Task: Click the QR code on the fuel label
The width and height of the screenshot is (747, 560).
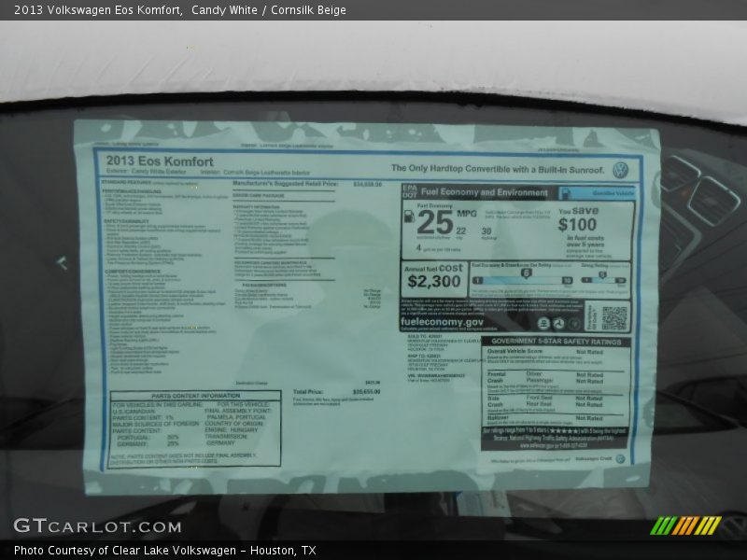Action: (x=613, y=317)
